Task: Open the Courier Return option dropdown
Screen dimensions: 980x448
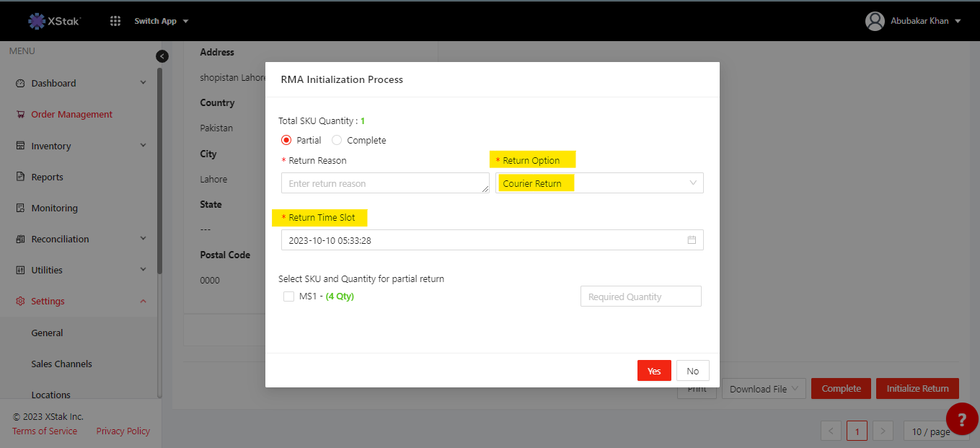Action: coord(599,183)
